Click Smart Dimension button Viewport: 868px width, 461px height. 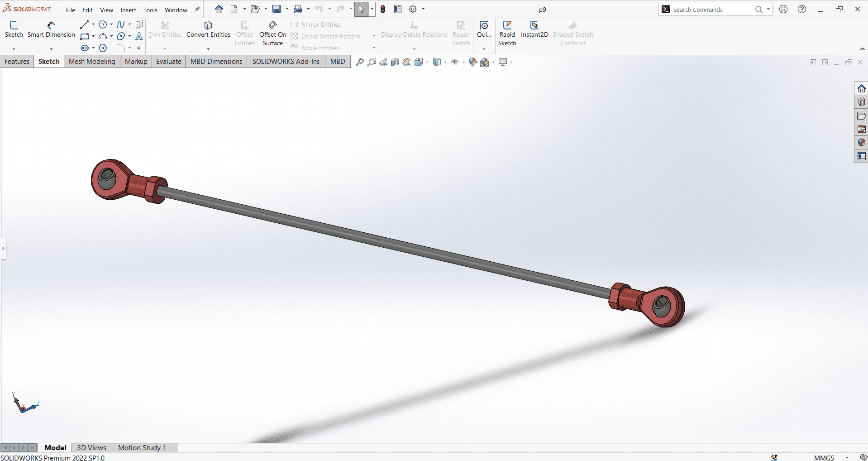51,29
